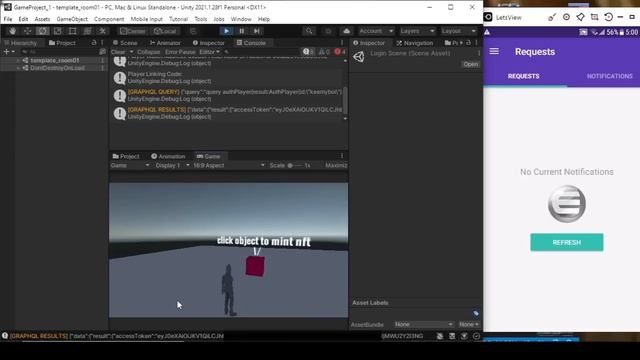Open the Account dropdown
The width and height of the screenshot is (640, 360).
pos(376,31)
